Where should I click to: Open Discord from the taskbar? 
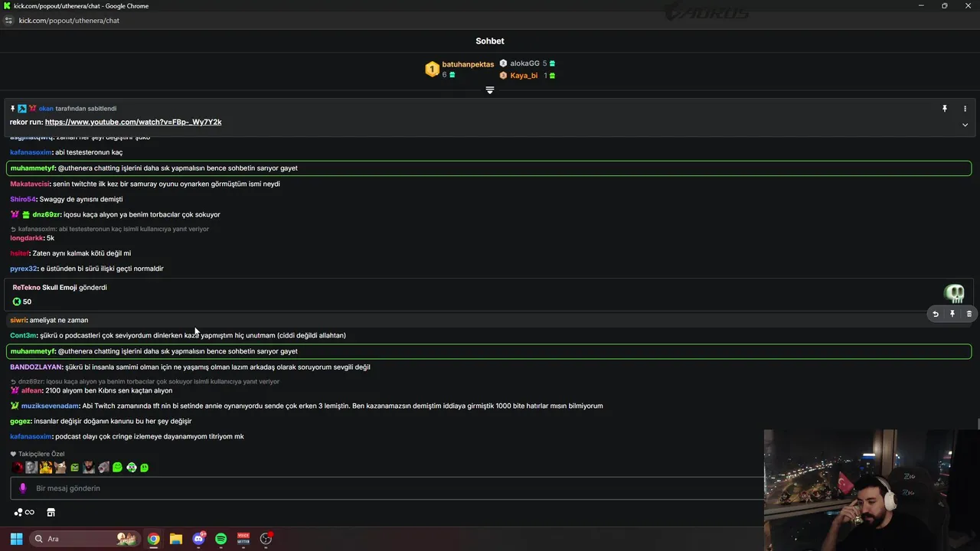pyautogui.click(x=199, y=539)
